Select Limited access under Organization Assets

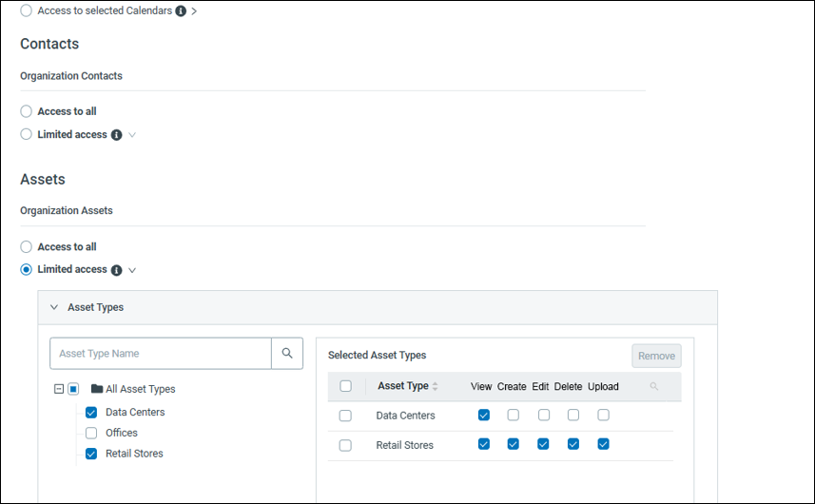26,269
